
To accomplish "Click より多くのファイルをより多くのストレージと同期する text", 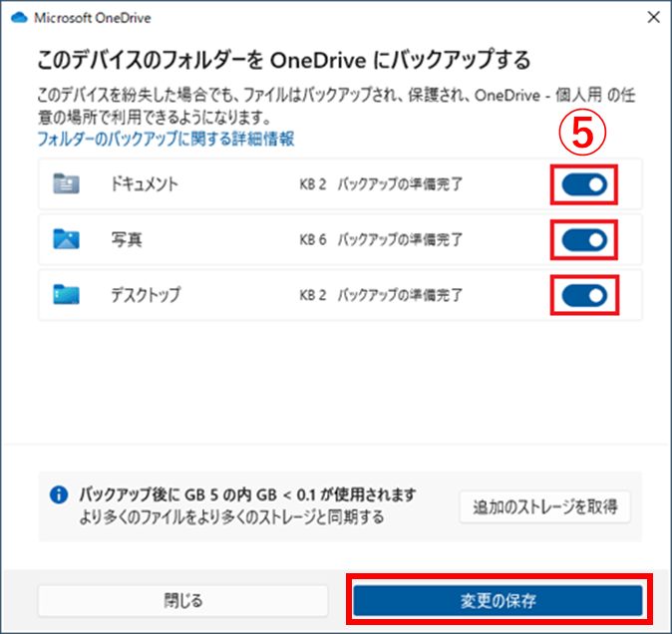I will tap(231, 517).
